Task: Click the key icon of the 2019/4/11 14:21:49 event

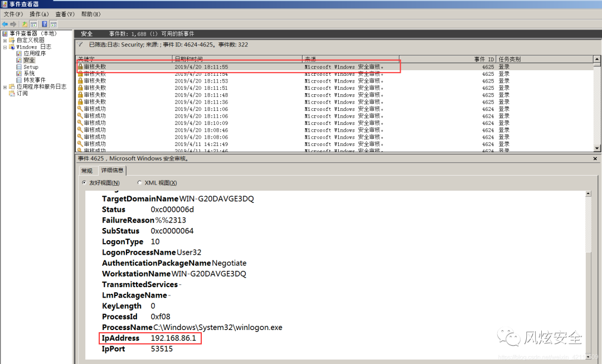Action: click(80, 144)
